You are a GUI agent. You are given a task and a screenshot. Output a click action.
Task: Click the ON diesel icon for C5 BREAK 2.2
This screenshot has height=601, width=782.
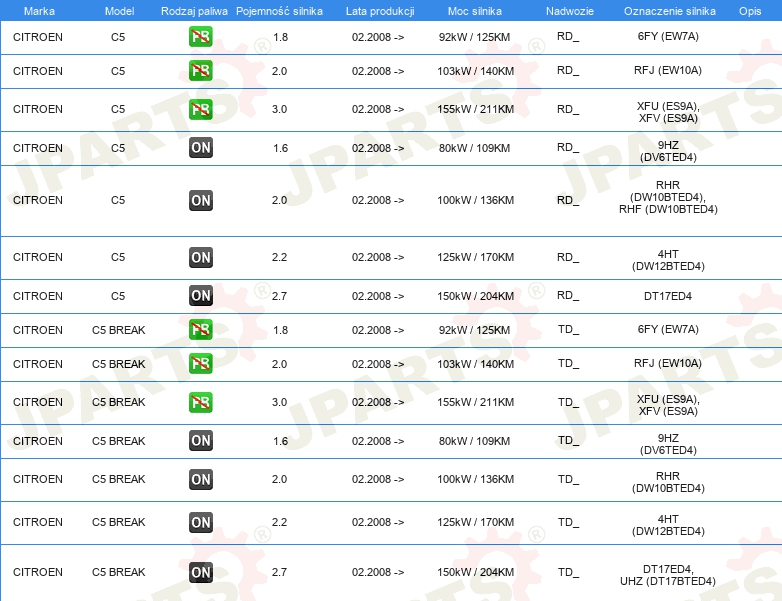pyautogui.click(x=200, y=522)
